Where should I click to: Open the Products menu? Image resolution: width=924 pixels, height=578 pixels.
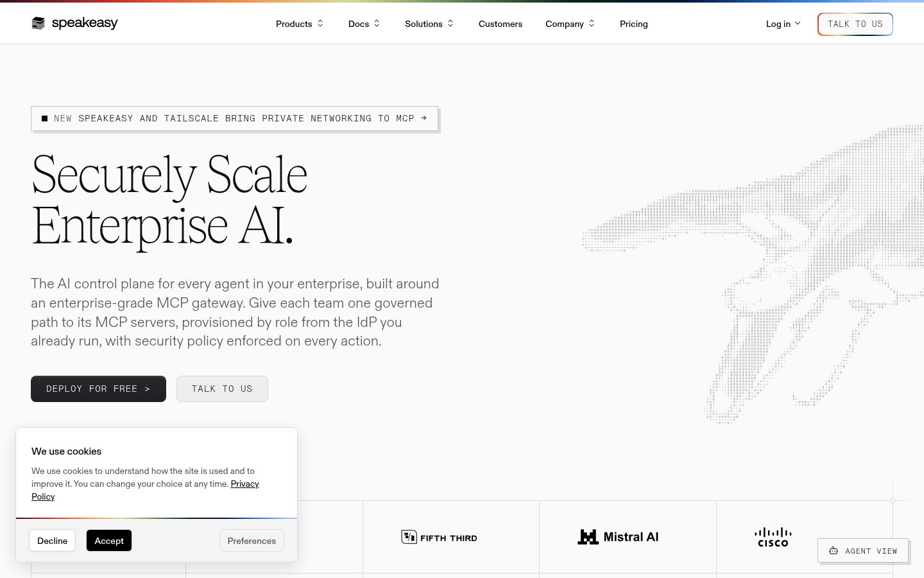tap(300, 24)
